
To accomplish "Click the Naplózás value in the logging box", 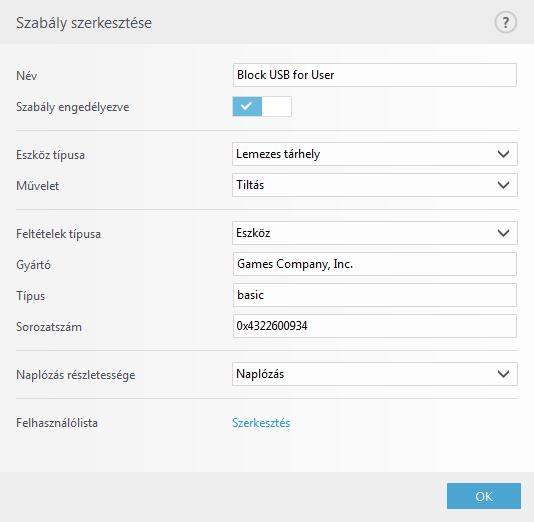I will (260, 374).
